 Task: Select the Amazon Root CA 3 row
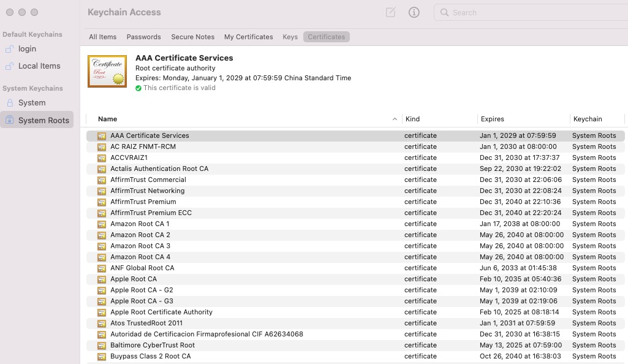pos(355,246)
